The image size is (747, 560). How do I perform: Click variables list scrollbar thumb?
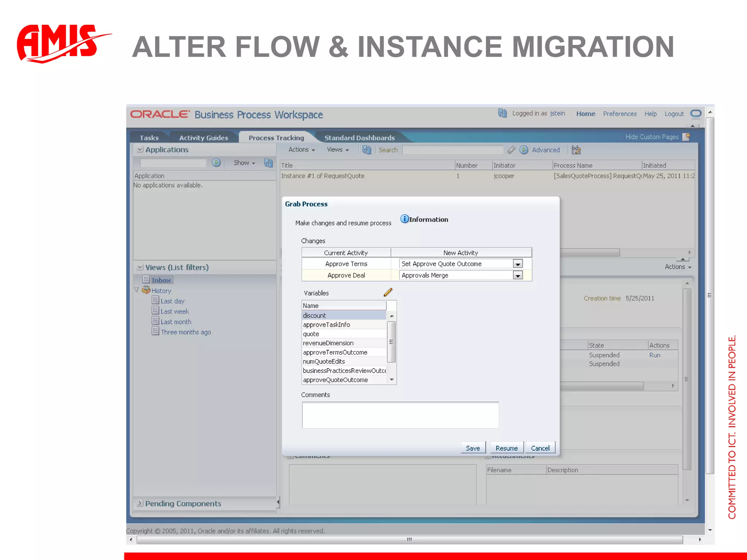[x=391, y=342]
